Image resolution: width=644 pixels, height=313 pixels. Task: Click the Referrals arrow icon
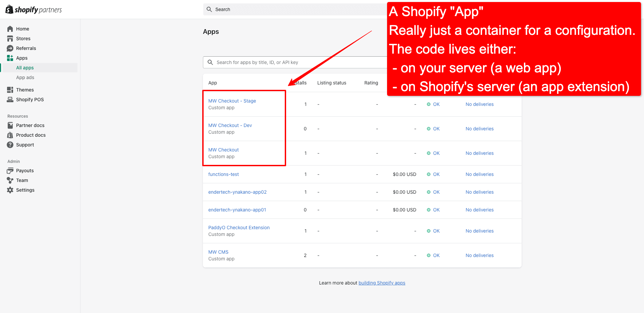pyautogui.click(x=10, y=48)
